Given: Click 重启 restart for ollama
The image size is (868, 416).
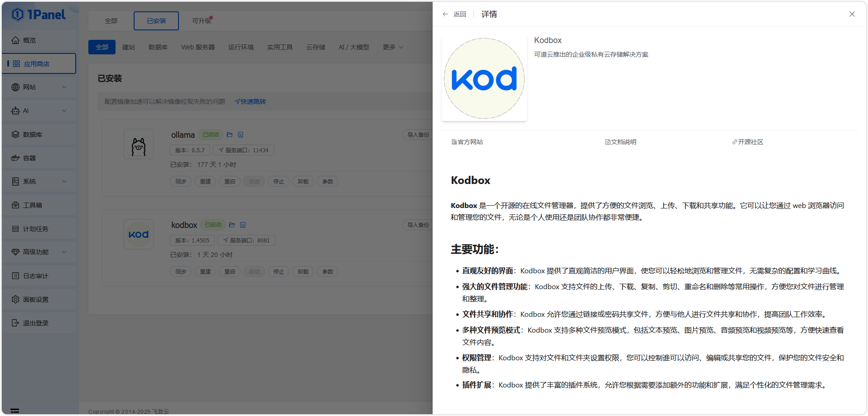Looking at the screenshot, I should [x=230, y=181].
